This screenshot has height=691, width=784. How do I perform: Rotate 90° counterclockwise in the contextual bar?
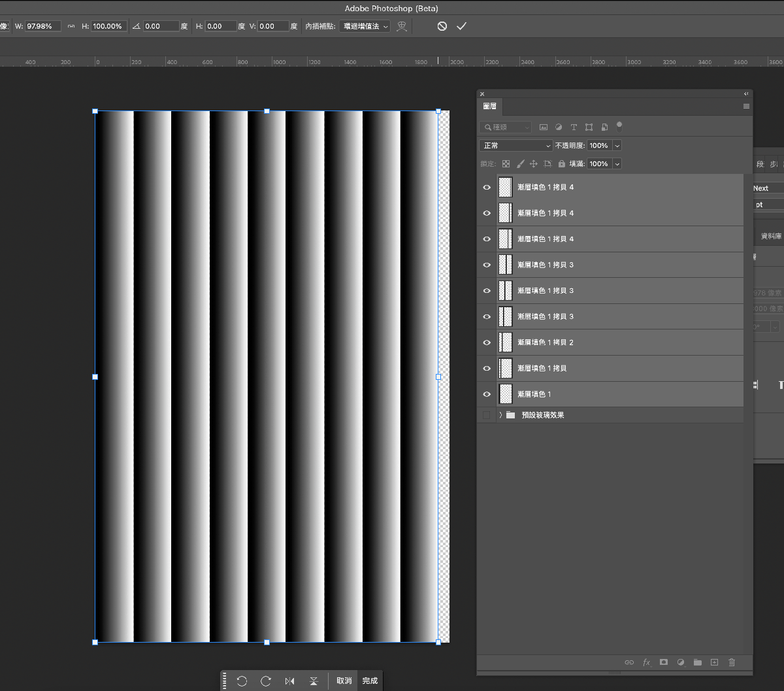242,681
